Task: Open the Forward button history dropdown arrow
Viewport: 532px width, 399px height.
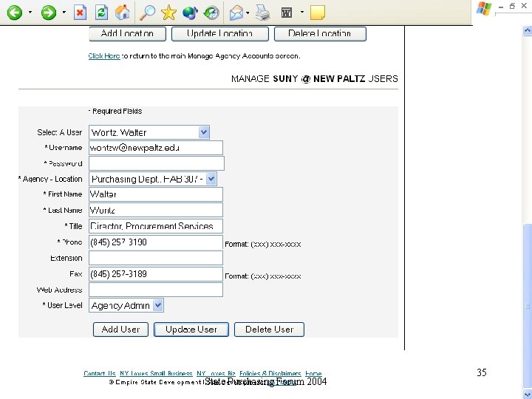Action: pos(64,13)
